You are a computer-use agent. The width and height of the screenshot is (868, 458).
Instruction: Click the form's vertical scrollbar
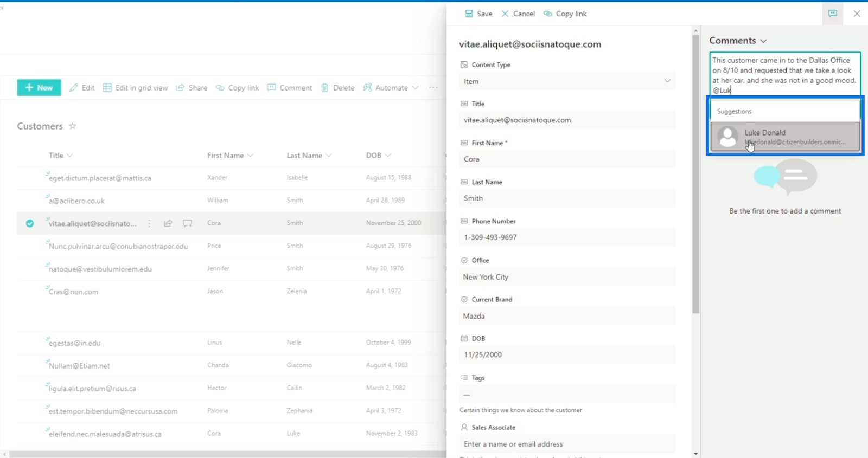695,175
